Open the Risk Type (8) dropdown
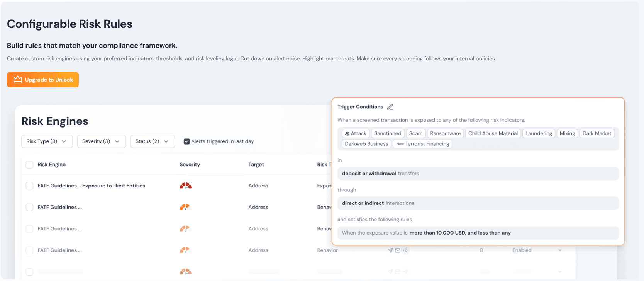This screenshot has height=281, width=644. click(46, 141)
